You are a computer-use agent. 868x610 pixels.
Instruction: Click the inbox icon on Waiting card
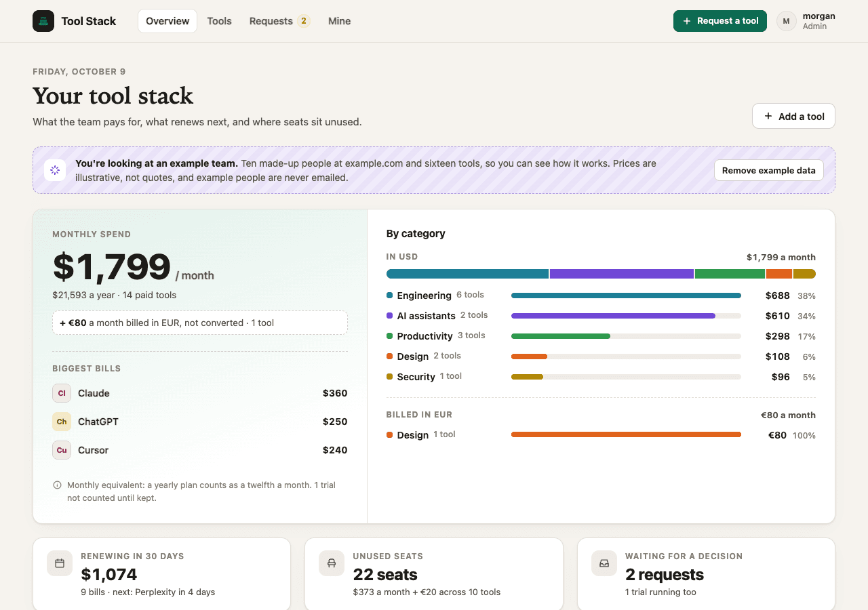pyautogui.click(x=604, y=563)
